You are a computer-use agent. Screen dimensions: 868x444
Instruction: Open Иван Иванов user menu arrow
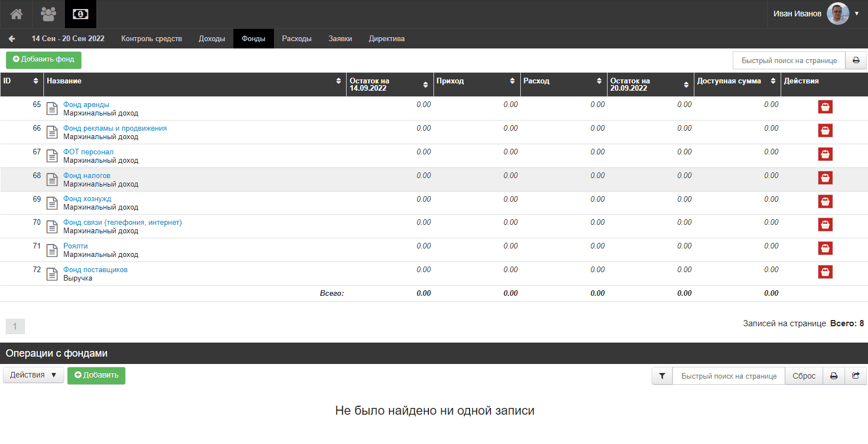tap(857, 14)
